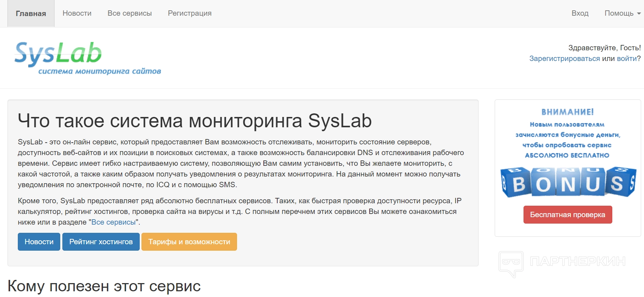
Task: Click the "Кому полезен этот сервис" heading
Action: 104,286
